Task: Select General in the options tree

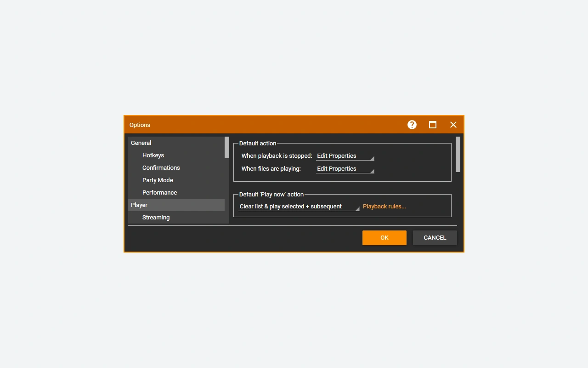Action: 176,143
